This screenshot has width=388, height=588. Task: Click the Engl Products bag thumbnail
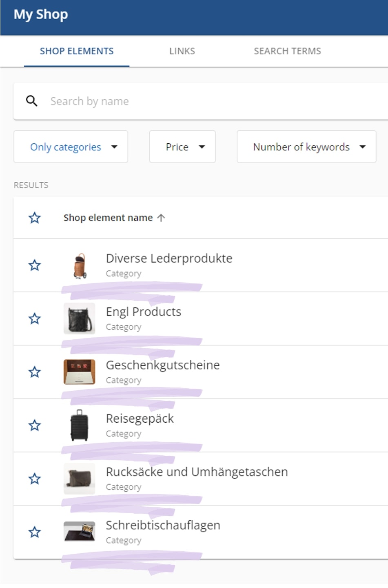(80, 318)
